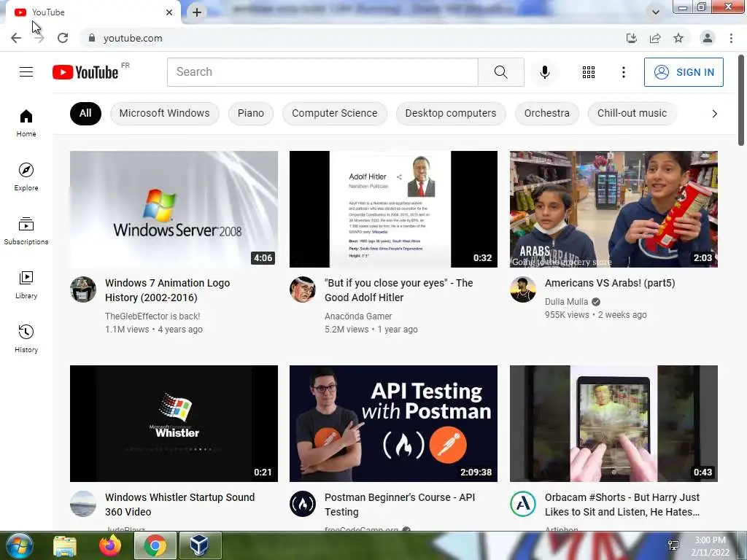Viewport: 747px width, 560px height.
Task: Open a new tab with plus button
Action: 197,12
